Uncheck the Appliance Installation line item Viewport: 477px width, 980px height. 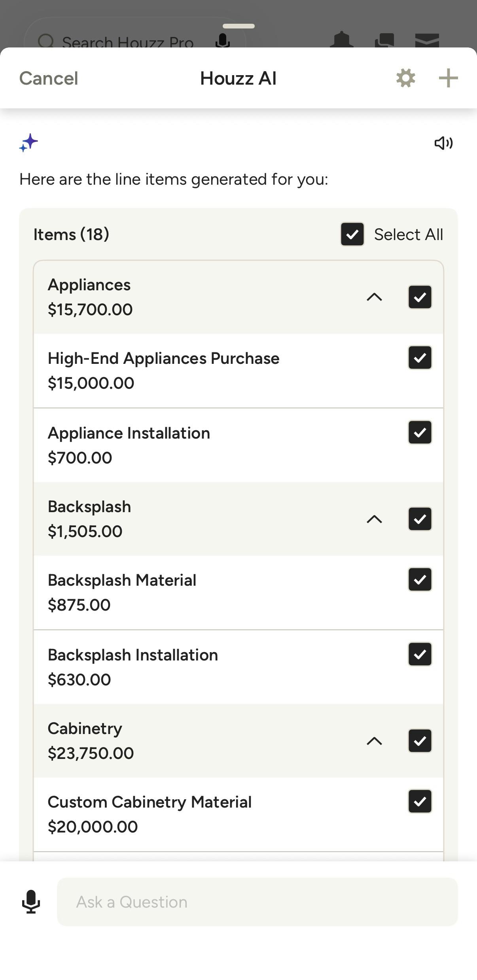click(420, 432)
